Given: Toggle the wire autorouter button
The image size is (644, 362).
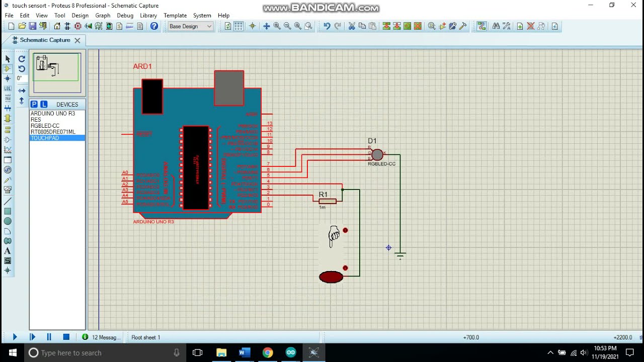Looking at the screenshot, I should 482,26.
